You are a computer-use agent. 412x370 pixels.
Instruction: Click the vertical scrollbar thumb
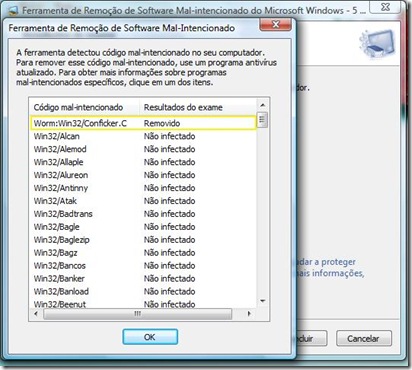[x=262, y=120]
